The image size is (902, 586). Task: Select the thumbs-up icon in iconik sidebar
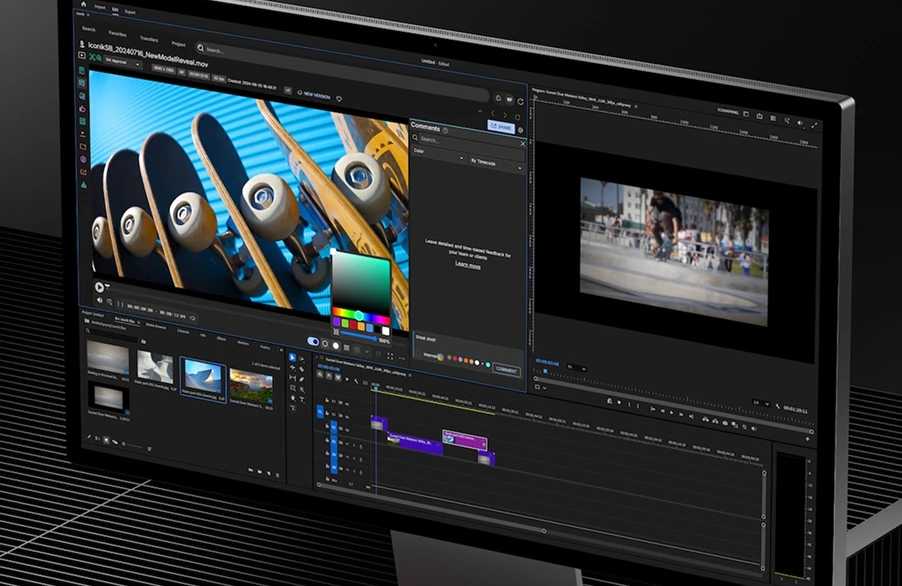coord(82,109)
